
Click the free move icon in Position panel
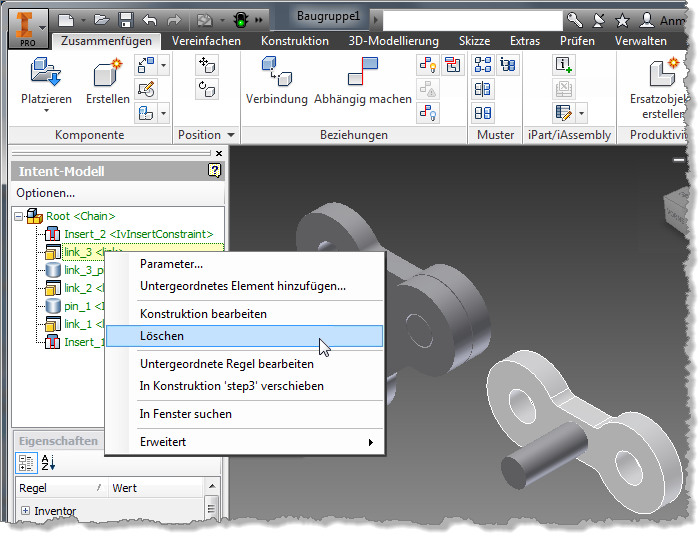point(207,66)
